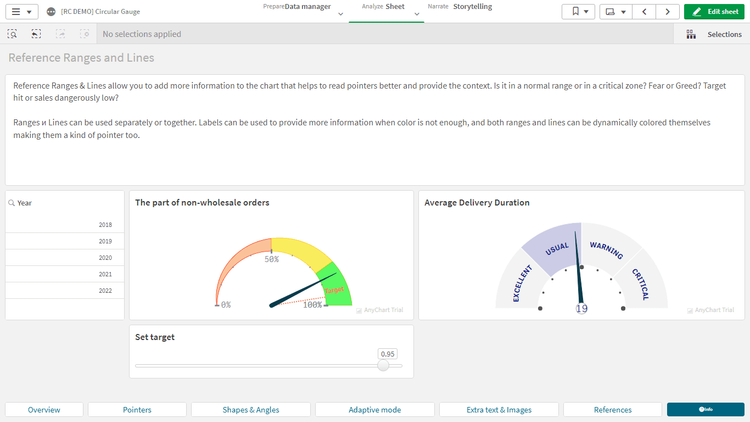The height and width of the screenshot is (422, 750).
Task: Click the step back selection icon
Action: pos(37,34)
